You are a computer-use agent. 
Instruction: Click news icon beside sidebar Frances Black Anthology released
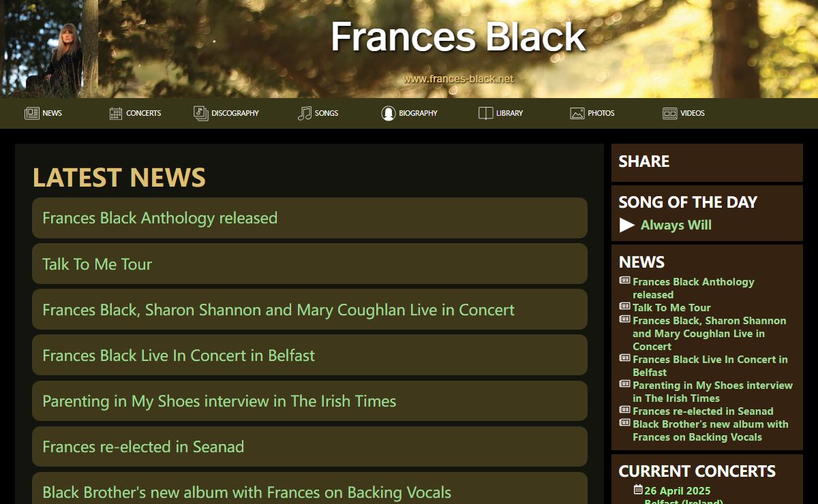click(624, 281)
